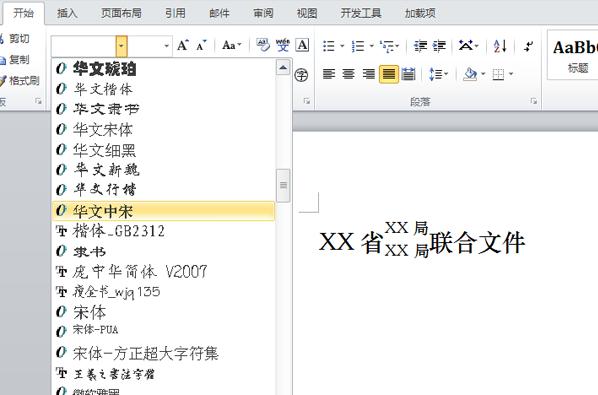Click the Asian layout icon

[x=466, y=46]
